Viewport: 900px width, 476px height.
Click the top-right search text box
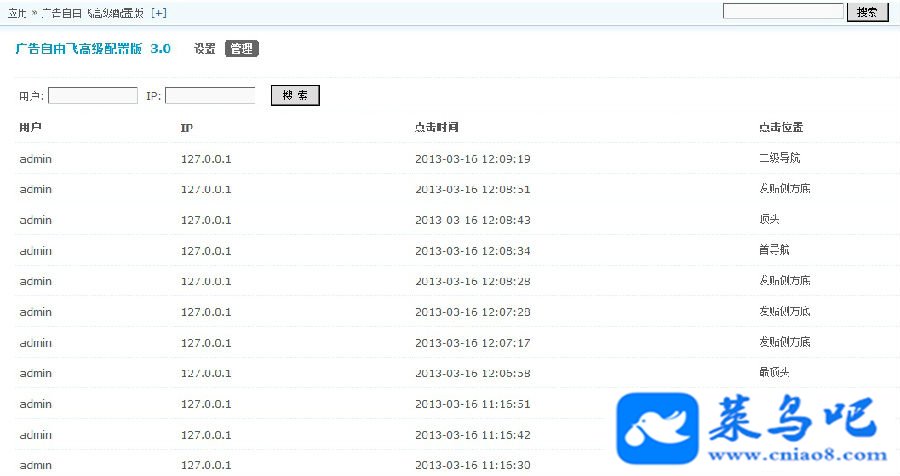pos(783,11)
